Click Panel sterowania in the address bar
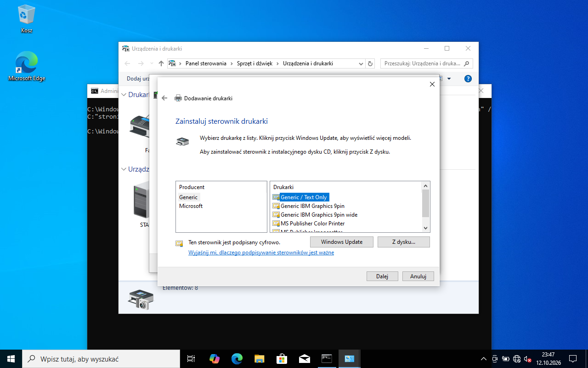Image resolution: width=588 pixels, height=368 pixels. [x=206, y=63]
